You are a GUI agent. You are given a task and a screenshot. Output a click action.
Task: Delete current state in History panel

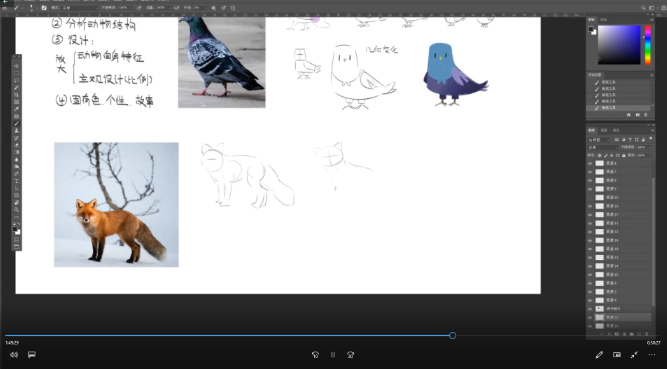646,115
